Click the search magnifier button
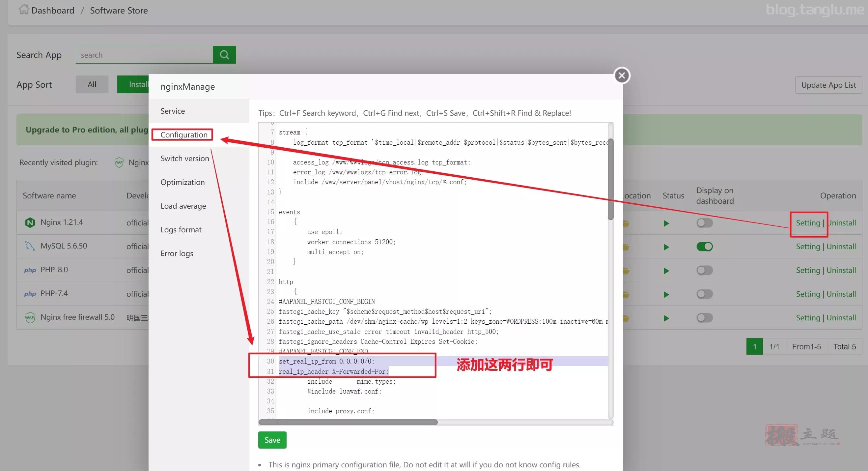The width and height of the screenshot is (868, 471). [x=224, y=55]
